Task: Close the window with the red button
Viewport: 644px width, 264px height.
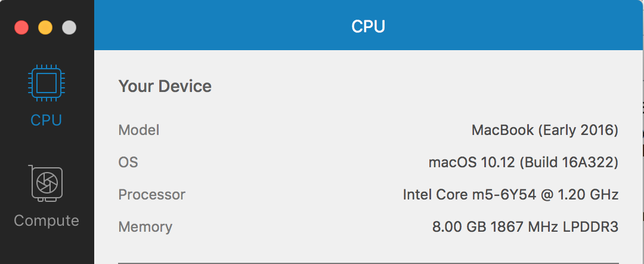Action: click(21, 27)
